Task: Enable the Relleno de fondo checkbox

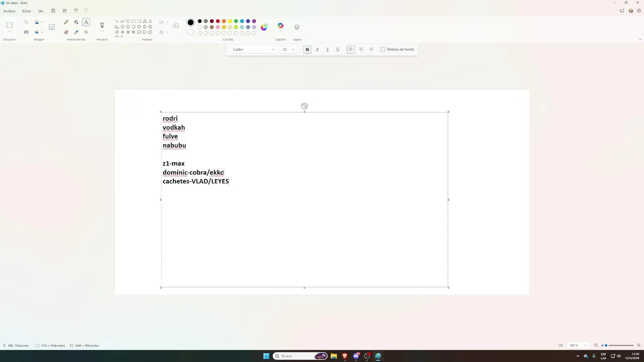Action: pyautogui.click(x=383, y=49)
